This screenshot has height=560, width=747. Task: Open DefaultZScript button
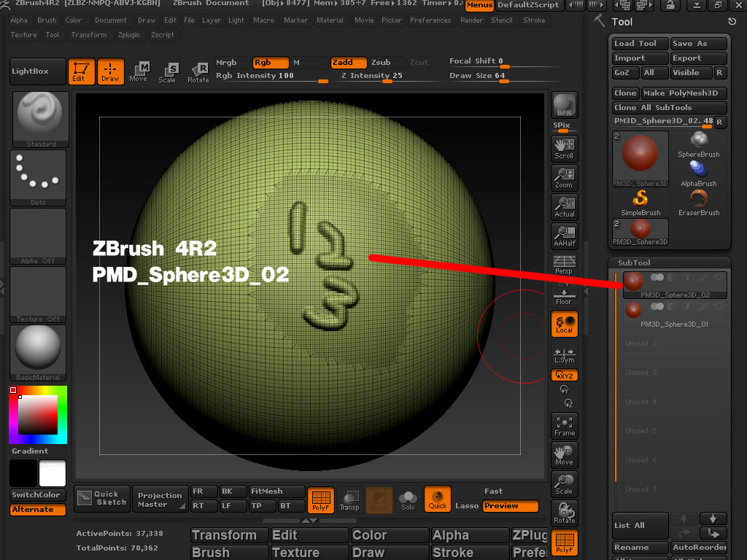(528, 5)
